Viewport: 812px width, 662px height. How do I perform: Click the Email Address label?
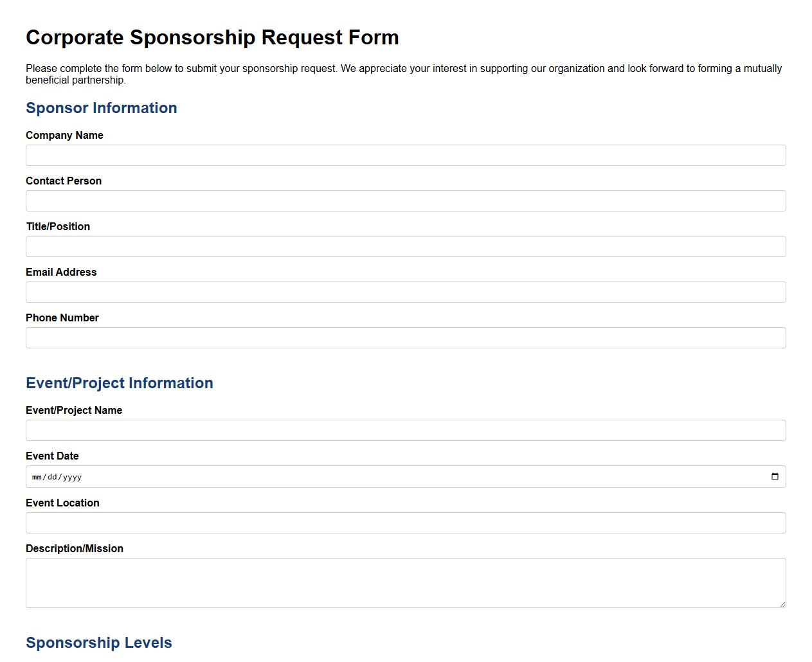(61, 272)
